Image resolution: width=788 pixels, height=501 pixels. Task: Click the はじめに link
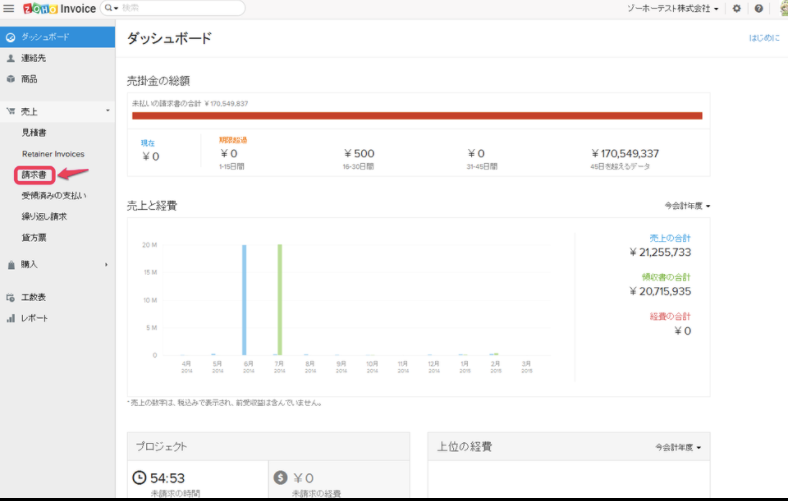click(764, 38)
